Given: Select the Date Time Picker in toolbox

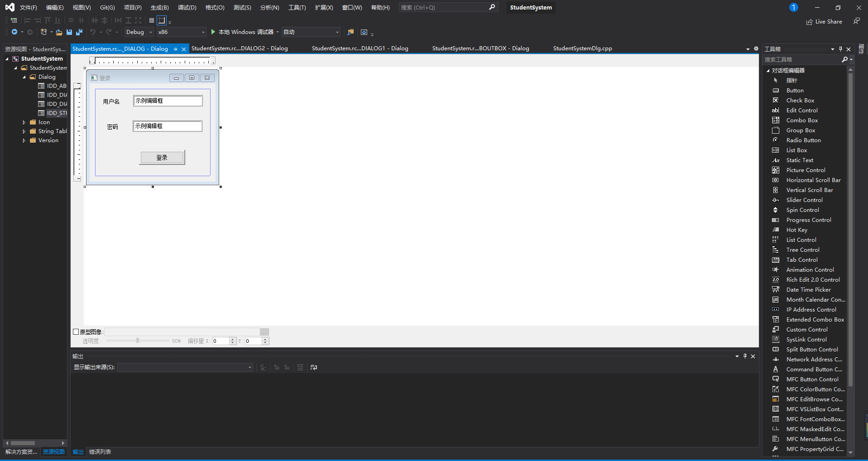Looking at the screenshot, I should click(808, 290).
